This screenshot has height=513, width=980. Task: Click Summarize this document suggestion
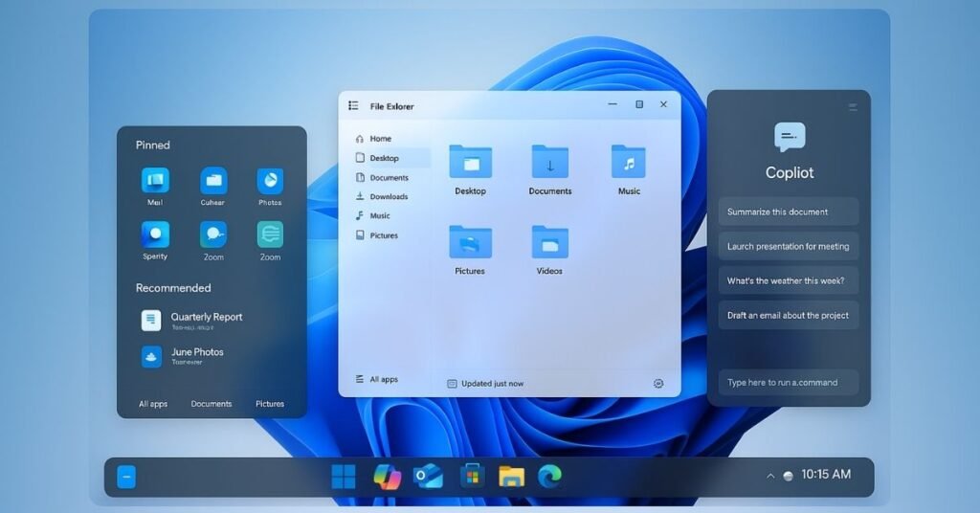click(x=788, y=212)
